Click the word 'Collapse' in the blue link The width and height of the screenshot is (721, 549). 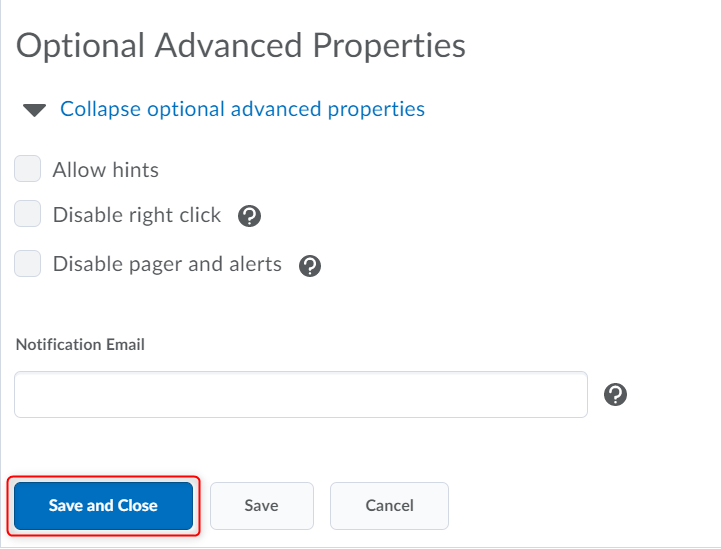tap(100, 109)
